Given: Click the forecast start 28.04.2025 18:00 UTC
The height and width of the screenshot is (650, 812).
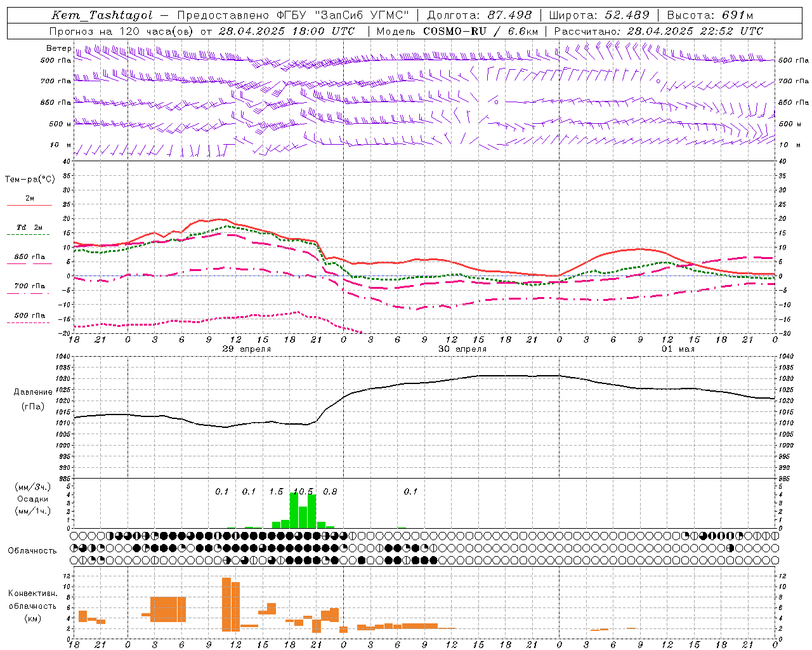Looking at the screenshot, I should (287, 30).
